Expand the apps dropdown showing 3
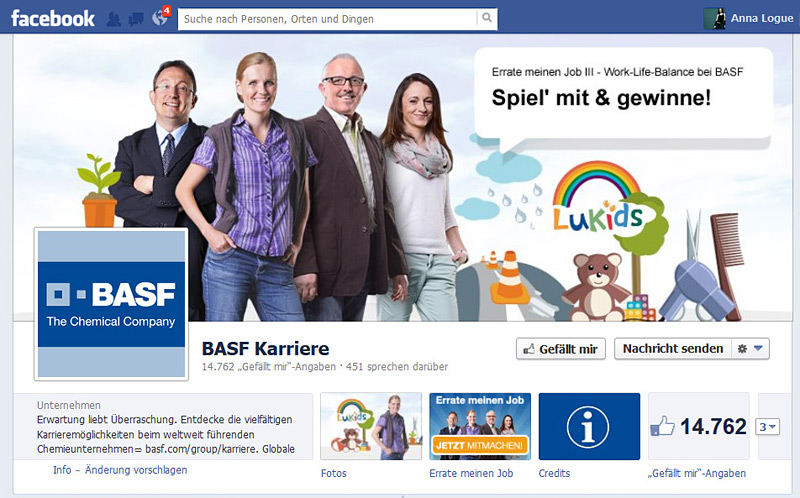Image resolution: width=800 pixels, height=498 pixels. tap(767, 427)
